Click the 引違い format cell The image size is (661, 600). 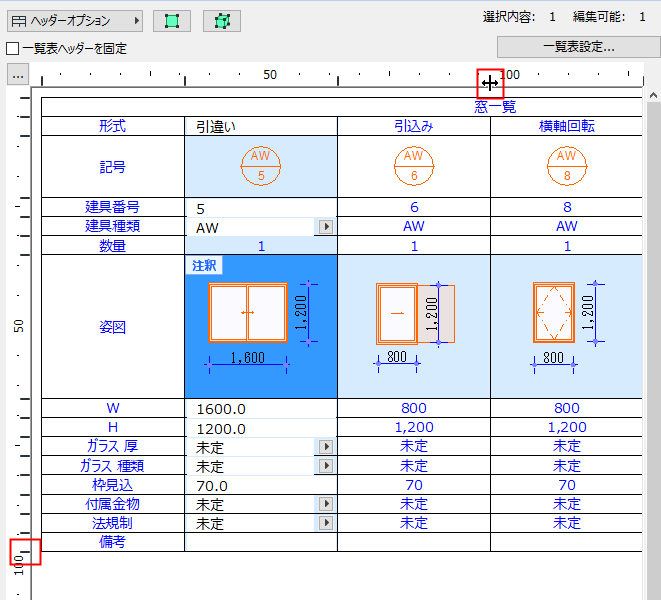pos(261,126)
